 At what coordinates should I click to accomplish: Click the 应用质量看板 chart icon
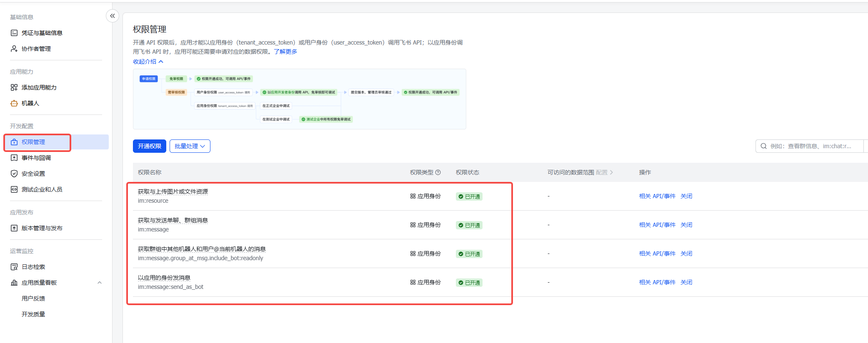[14, 283]
